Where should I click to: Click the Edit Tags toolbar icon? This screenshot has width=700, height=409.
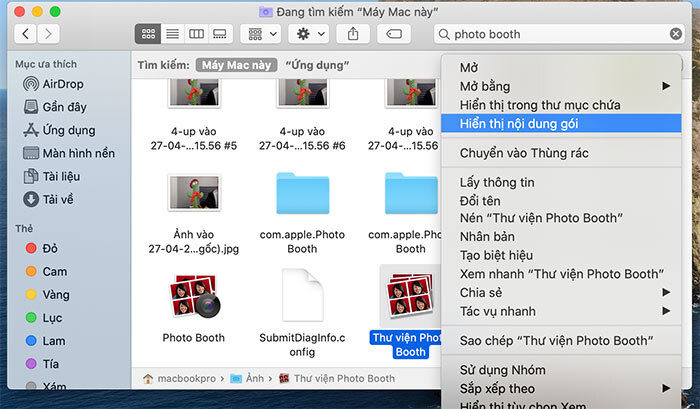coord(394,34)
